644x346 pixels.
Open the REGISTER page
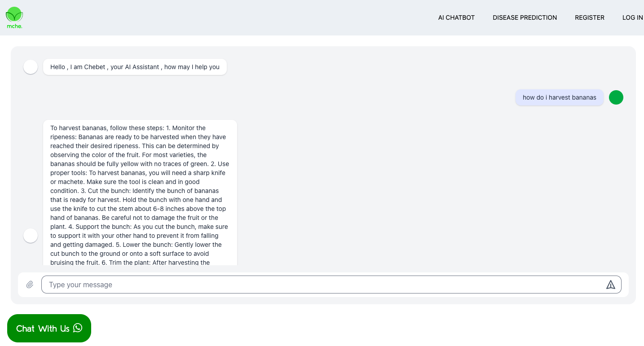coord(589,18)
